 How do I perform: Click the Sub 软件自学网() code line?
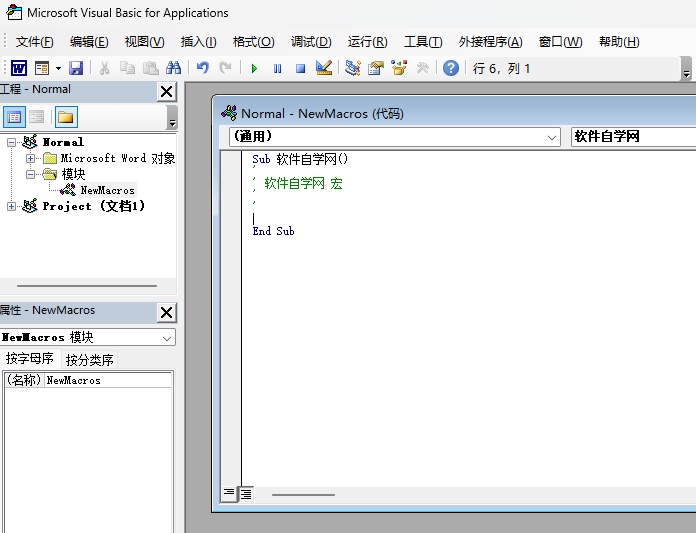point(300,159)
